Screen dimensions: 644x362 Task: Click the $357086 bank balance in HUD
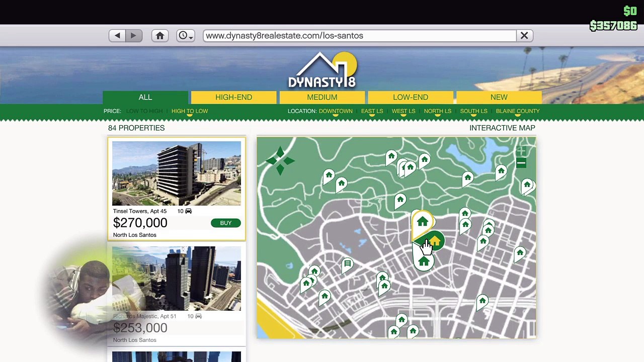tap(613, 25)
